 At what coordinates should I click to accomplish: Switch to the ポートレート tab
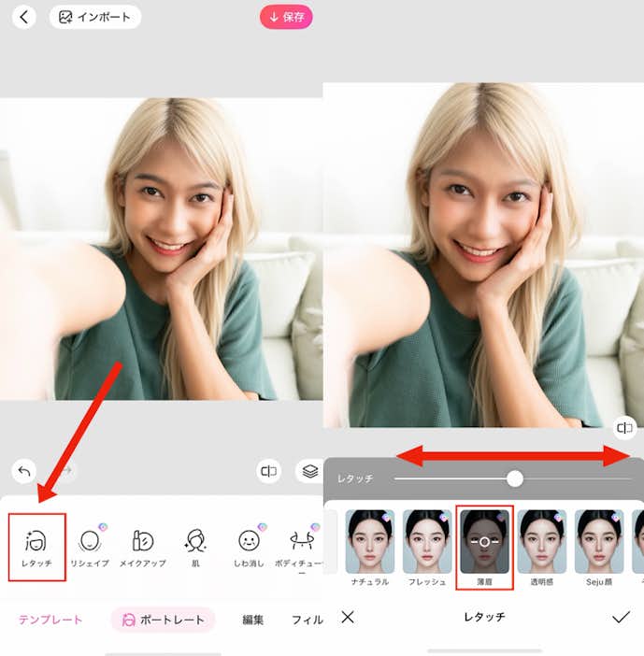click(164, 620)
